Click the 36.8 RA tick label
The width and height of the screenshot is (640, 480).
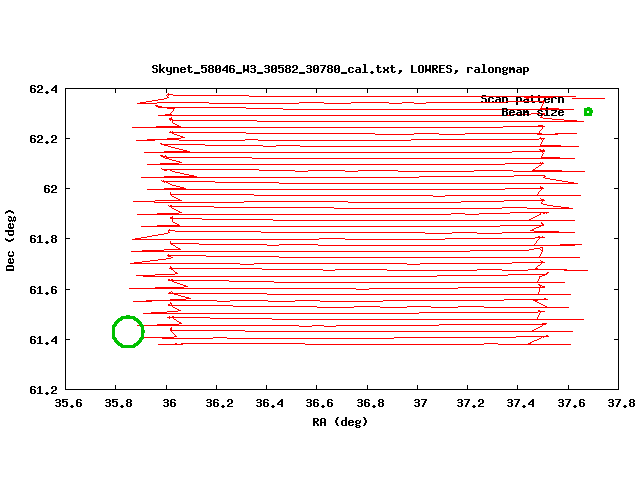click(x=370, y=403)
